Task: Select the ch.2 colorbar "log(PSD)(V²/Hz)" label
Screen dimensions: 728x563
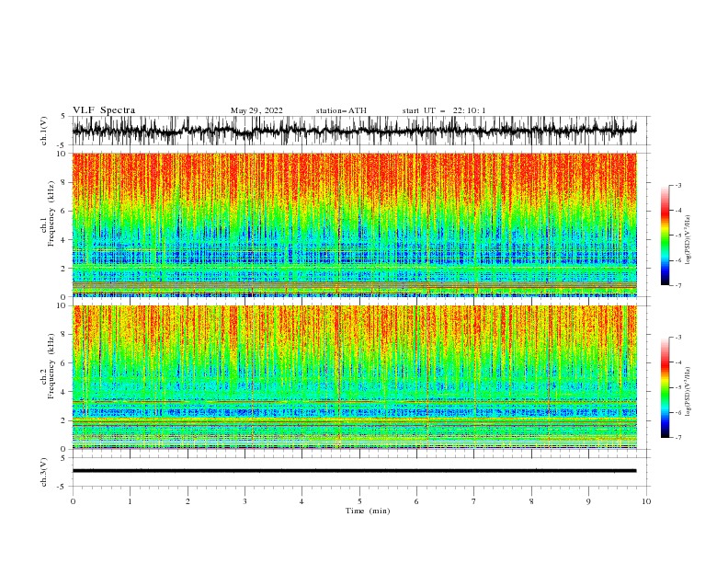Action: (x=688, y=392)
